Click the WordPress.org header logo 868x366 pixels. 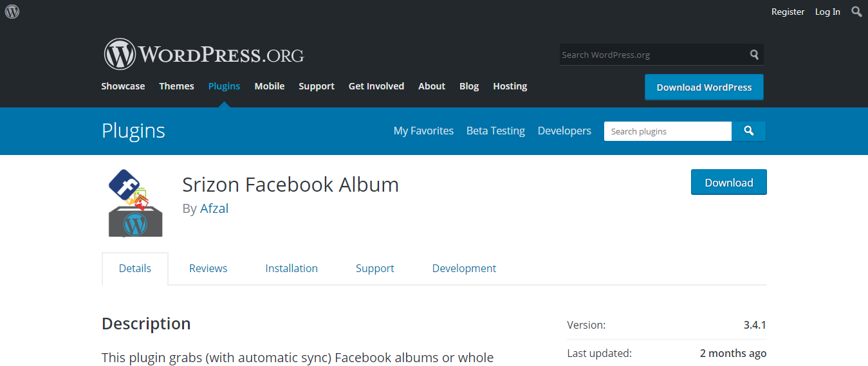coord(203,54)
